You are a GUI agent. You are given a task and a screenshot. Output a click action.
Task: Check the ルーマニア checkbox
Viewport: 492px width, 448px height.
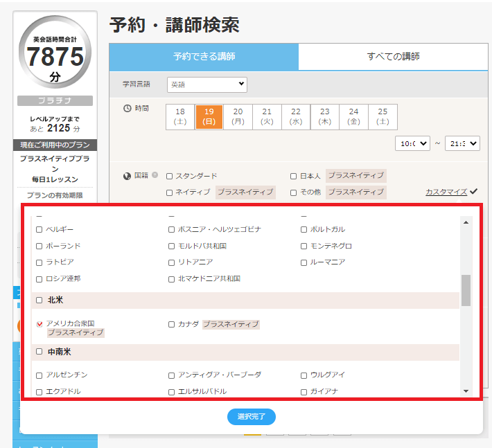tap(304, 262)
